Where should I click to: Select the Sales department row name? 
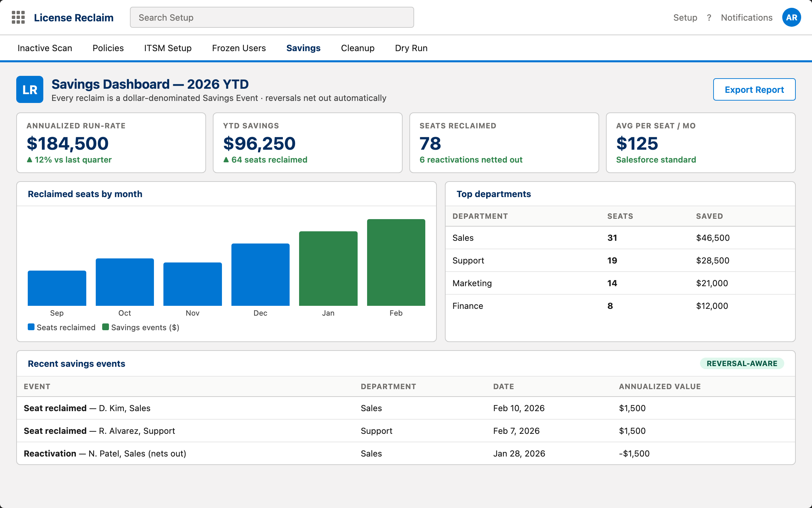[x=463, y=238]
